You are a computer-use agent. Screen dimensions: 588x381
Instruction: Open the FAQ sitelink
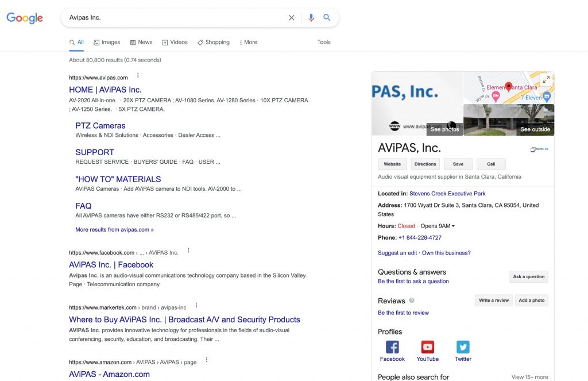coord(83,206)
